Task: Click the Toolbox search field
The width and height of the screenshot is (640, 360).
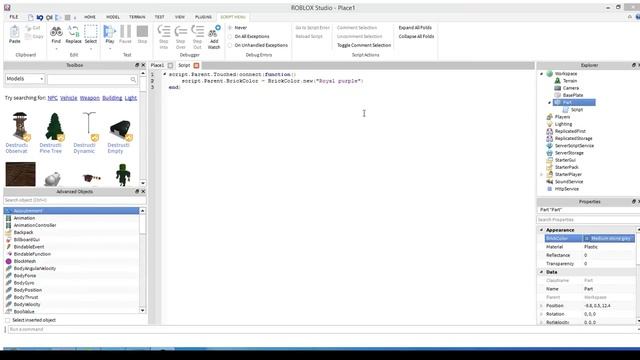Action: point(92,79)
